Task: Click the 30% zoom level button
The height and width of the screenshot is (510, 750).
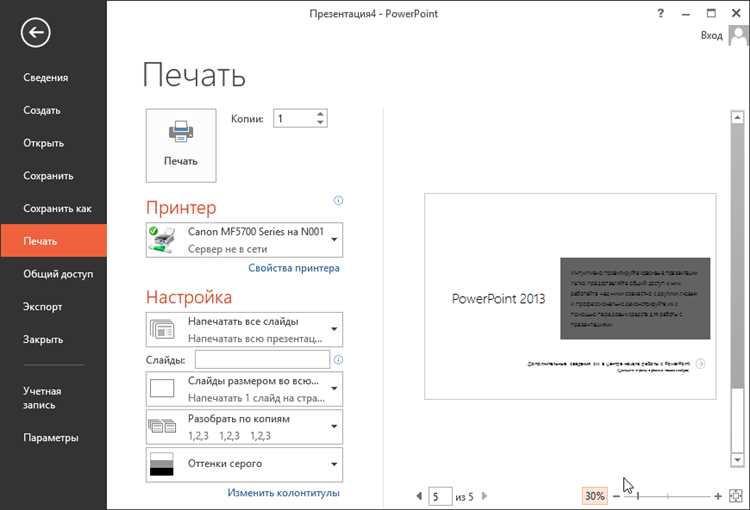Action: pyautogui.click(x=595, y=496)
